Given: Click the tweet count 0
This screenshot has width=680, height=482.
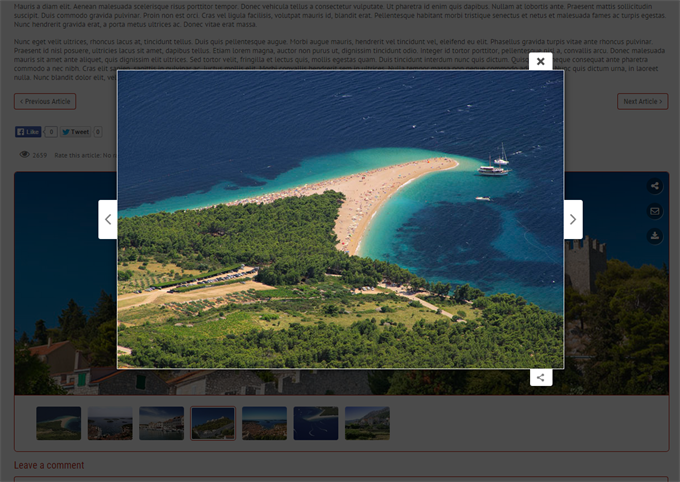Looking at the screenshot, I should tap(98, 132).
